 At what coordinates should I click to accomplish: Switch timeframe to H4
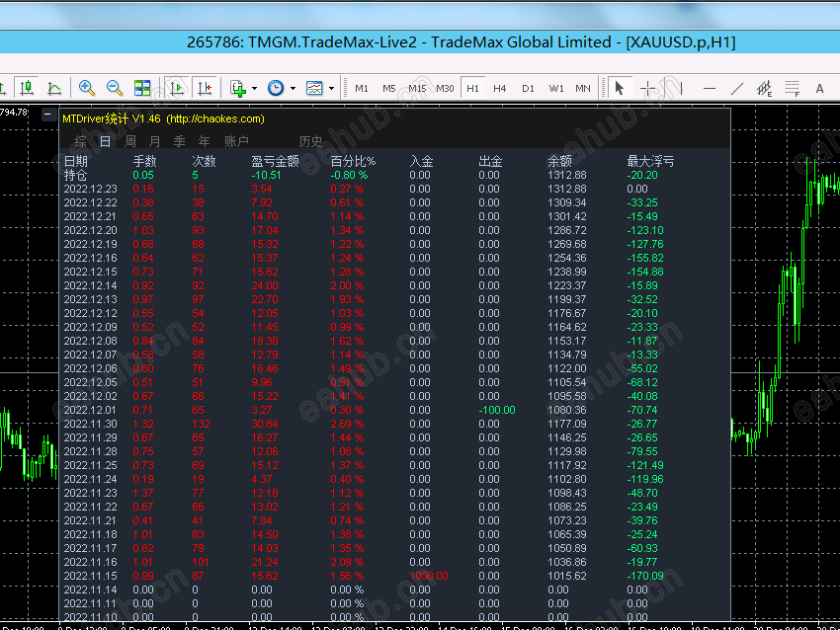(x=500, y=88)
